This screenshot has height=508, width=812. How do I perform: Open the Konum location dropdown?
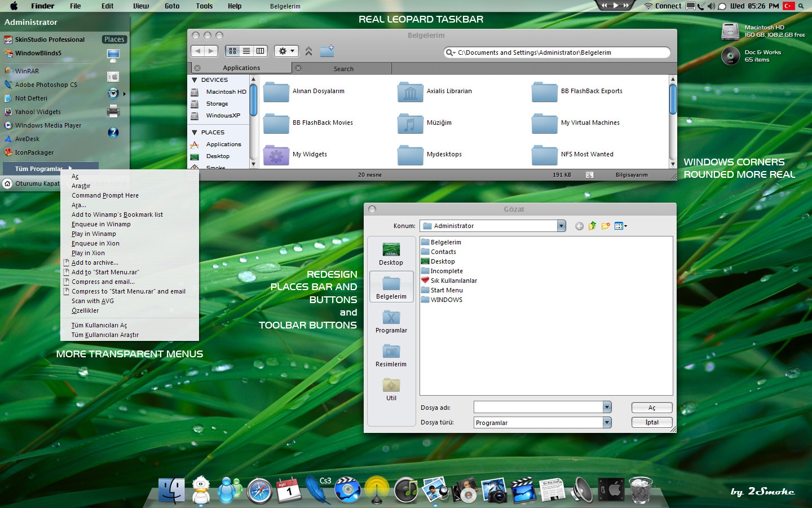tap(561, 226)
